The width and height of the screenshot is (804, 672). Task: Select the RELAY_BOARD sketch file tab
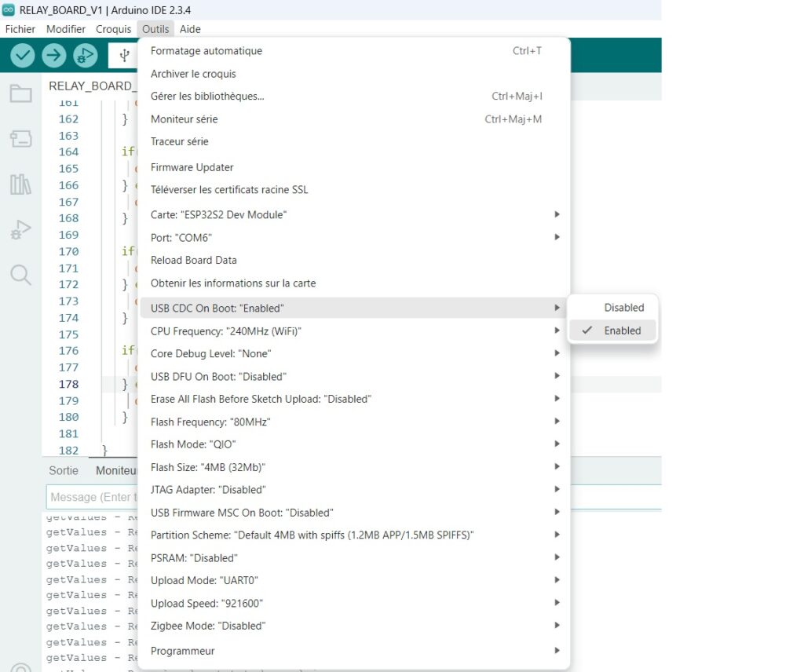click(x=93, y=86)
